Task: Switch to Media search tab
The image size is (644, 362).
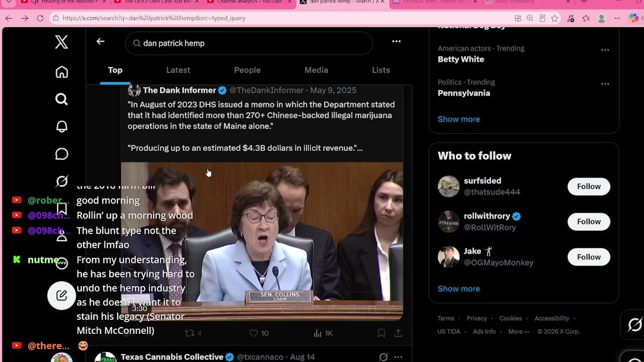Action: [316, 70]
